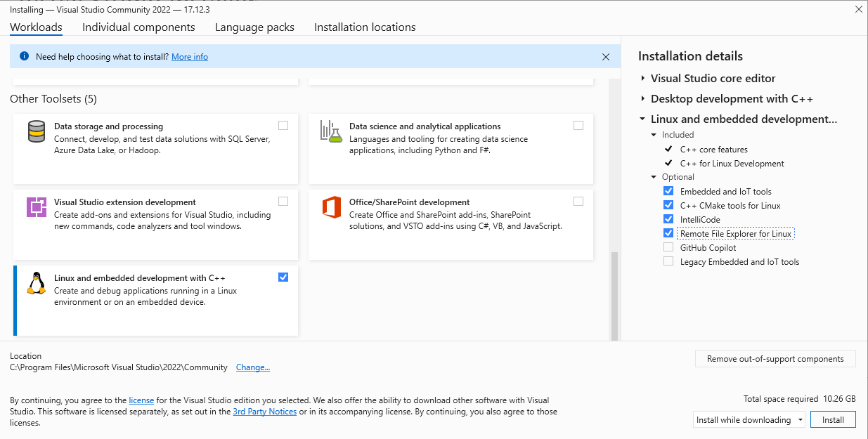Click the Office/SharePoint development icon
The image size is (868, 439).
click(x=331, y=207)
